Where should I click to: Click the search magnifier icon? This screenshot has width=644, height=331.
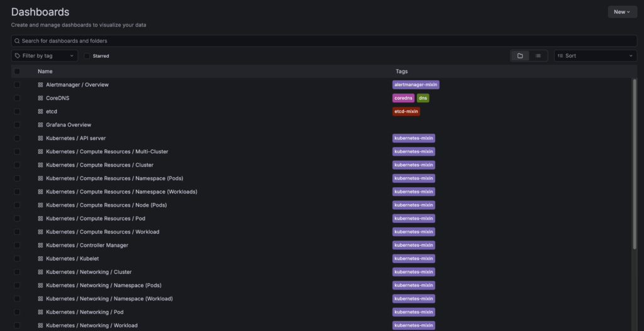point(18,41)
